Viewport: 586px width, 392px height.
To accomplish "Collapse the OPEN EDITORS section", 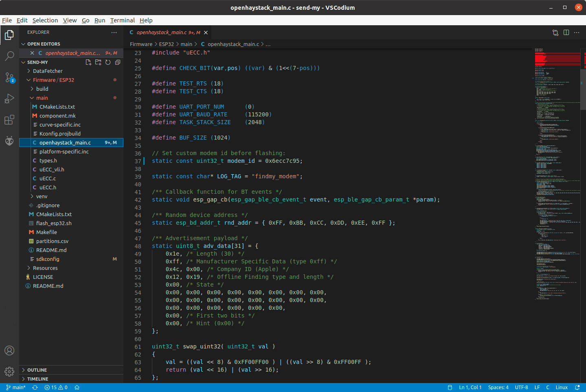I will click(x=44, y=44).
